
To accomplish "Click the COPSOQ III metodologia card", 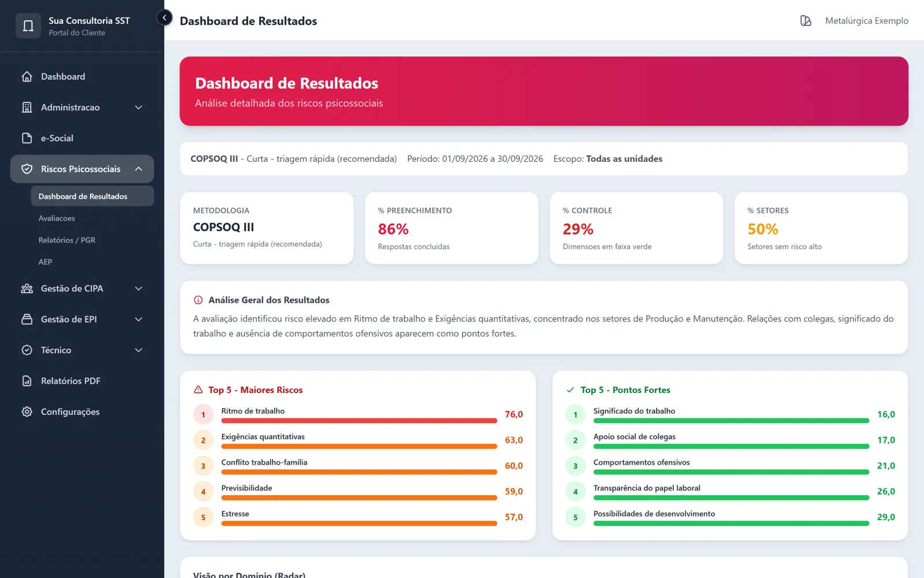I will (x=267, y=228).
